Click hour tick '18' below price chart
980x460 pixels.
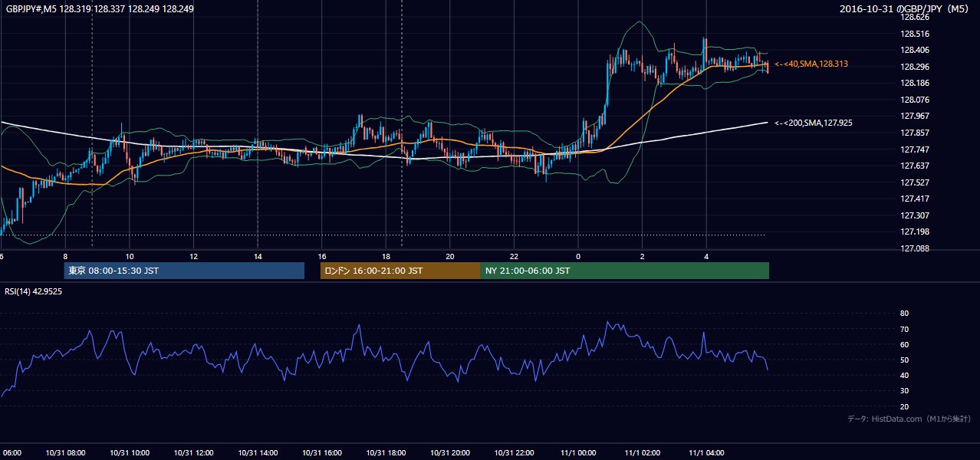tap(386, 257)
